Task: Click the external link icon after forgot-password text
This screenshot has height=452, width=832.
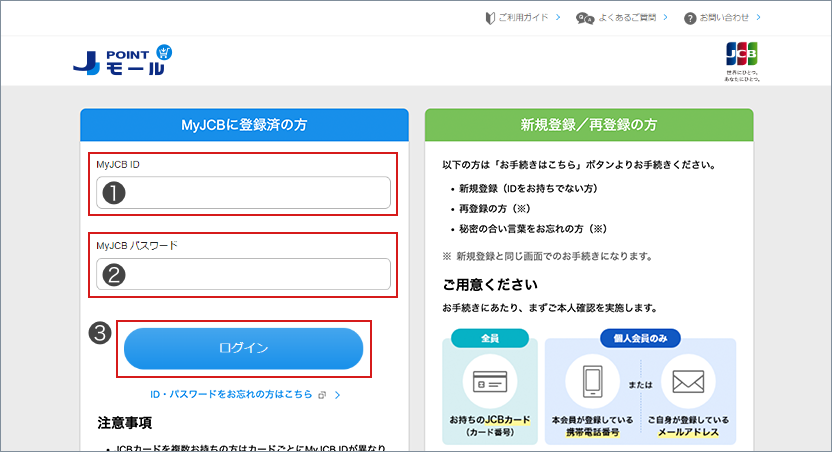Action: pyautogui.click(x=322, y=395)
